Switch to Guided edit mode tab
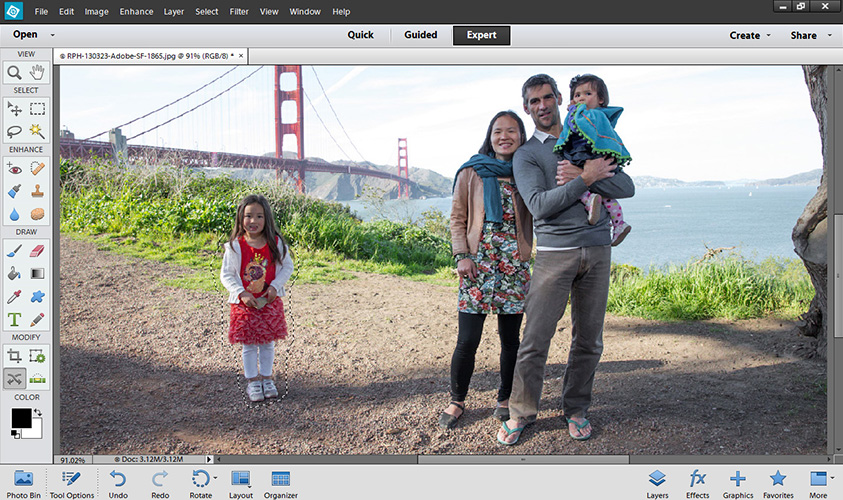Image resolution: width=843 pixels, height=500 pixels. (420, 35)
